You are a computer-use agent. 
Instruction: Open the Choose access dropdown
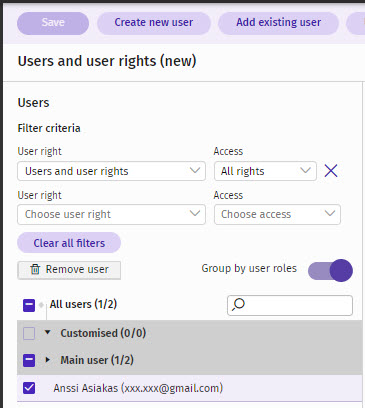point(277,214)
